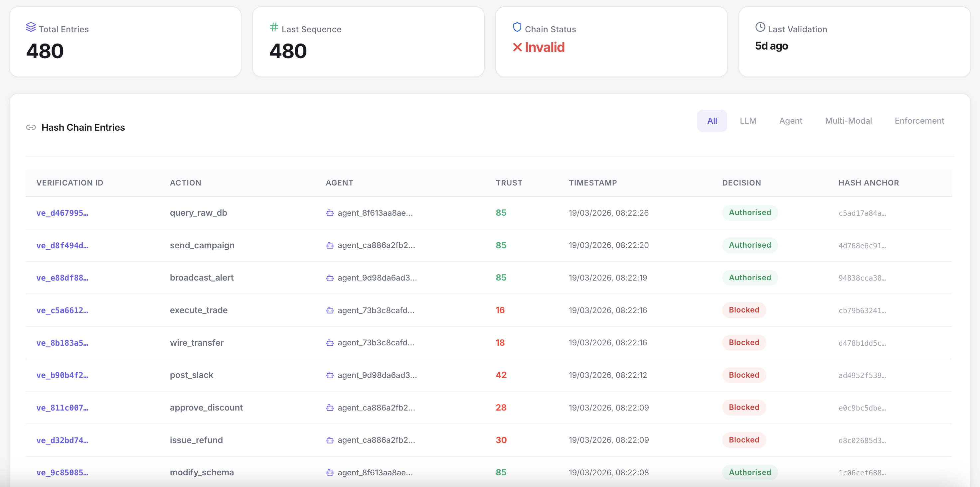Click robot icon in the execute_trade row
Image resolution: width=980 pixels, height=487 pixels.
pos(330,310)
